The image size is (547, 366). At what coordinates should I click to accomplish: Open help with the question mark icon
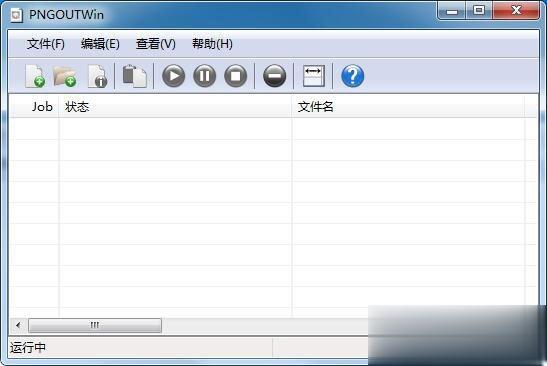(353, 76)
